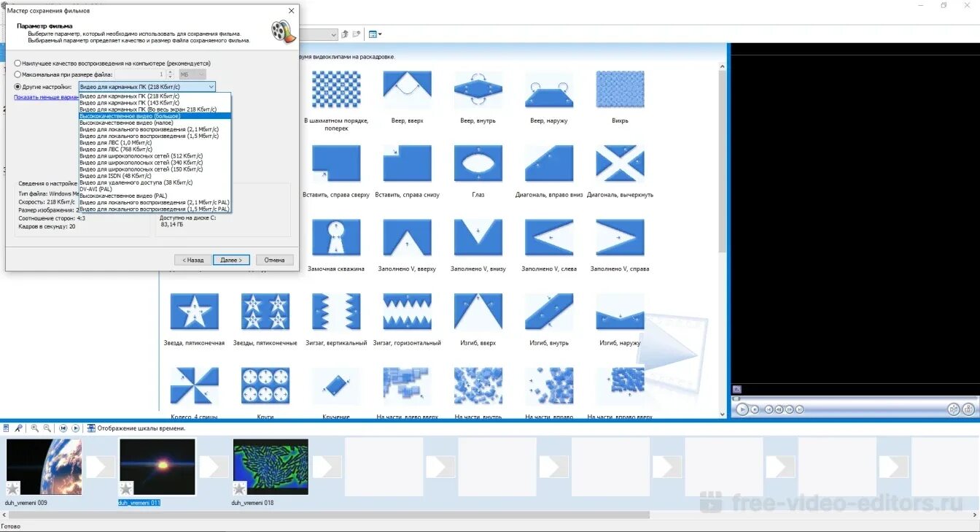The height and width of the screenshot is (532, 980).
Task: Click the Показать меньше вариантов link
Action: [45, 96]
